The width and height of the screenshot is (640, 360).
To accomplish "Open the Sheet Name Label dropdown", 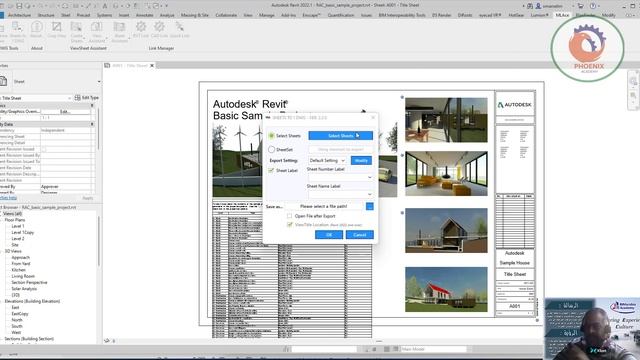I will click(340, 194).
